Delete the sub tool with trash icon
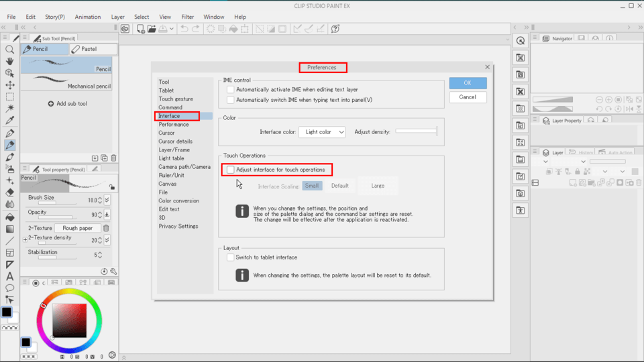The width and height of the screenshot is (644, 362). pyautogui.click(x=114, y=158)
